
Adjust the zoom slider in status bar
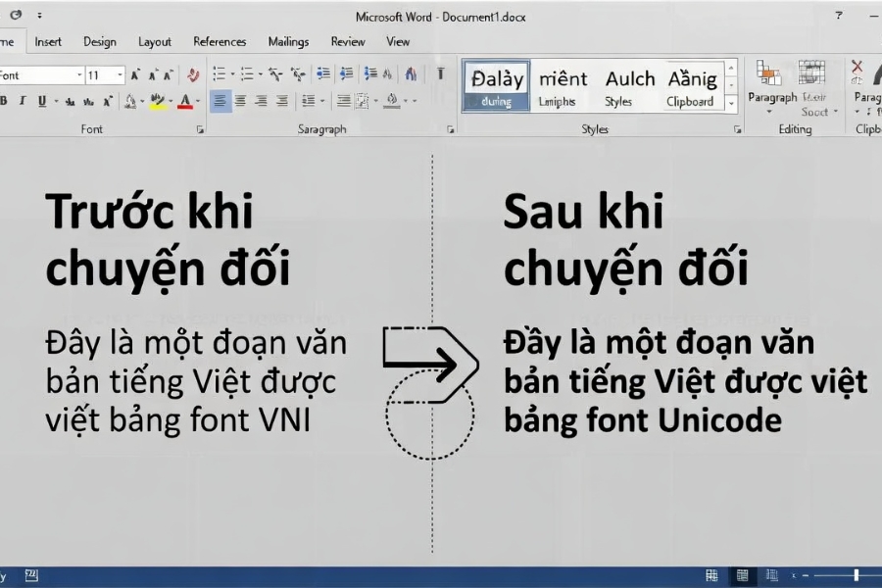point(856,575)
